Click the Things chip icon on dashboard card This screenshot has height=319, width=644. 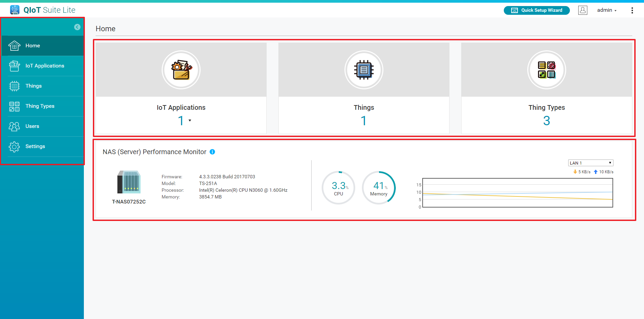pos(364,70)
